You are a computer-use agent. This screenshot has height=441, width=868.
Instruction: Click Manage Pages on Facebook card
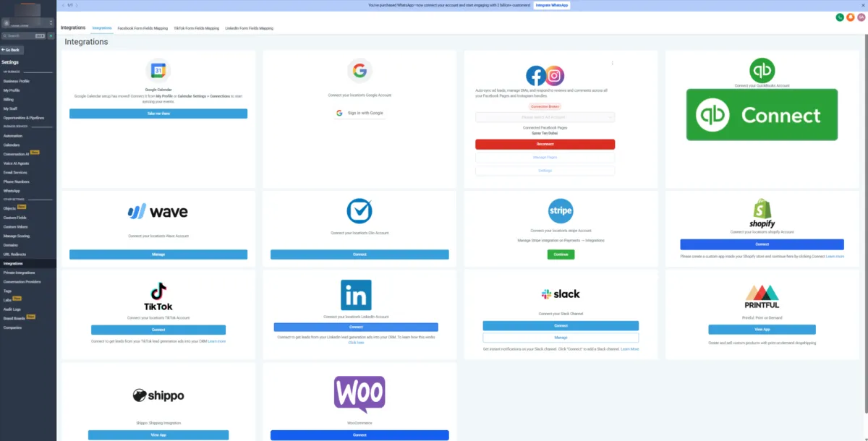(x=545, y=157)
